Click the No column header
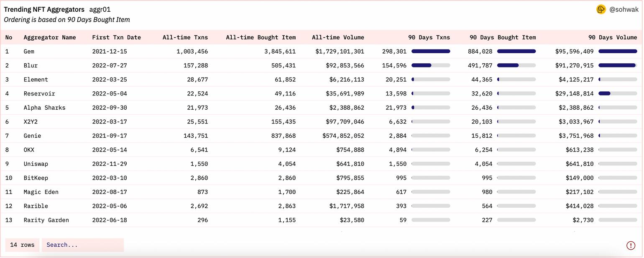644x258 pixels. (9, 37)
